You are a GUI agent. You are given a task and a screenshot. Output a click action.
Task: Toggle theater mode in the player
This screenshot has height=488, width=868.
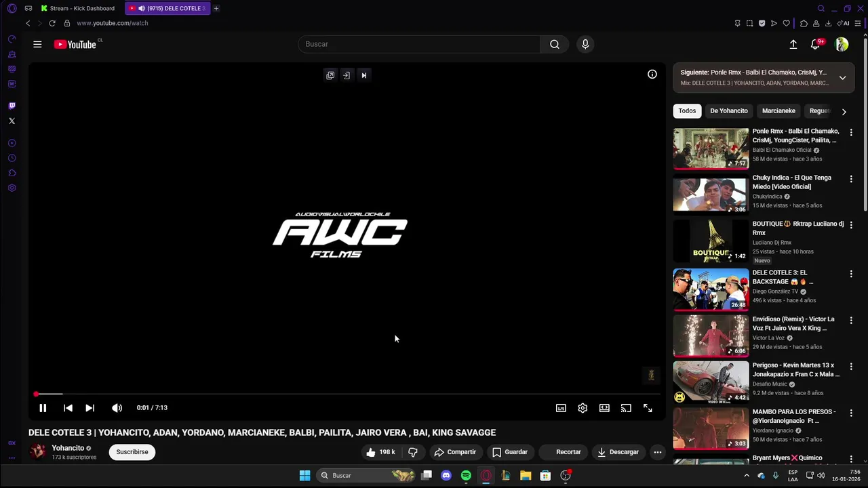point(604,408)
